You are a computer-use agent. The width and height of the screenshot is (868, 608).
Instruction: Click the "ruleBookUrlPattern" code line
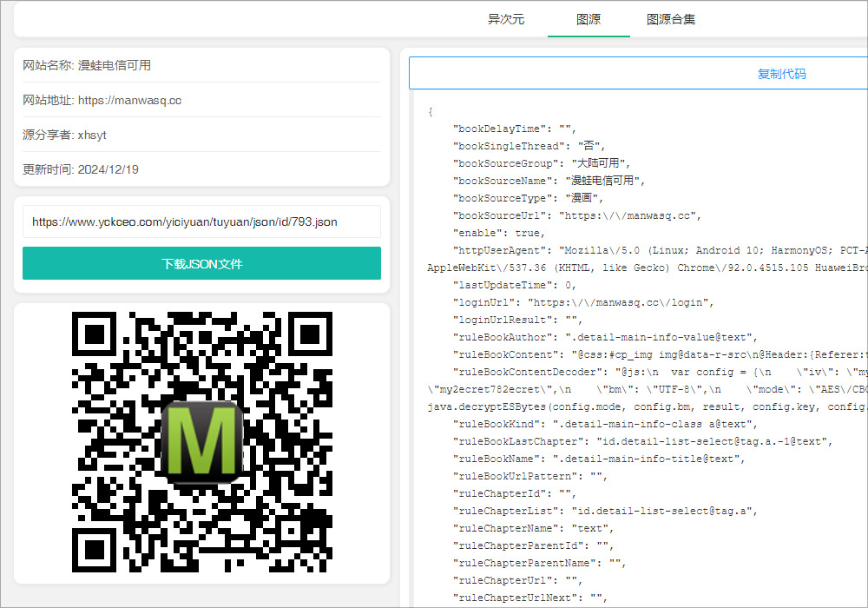tap(529, 476)
